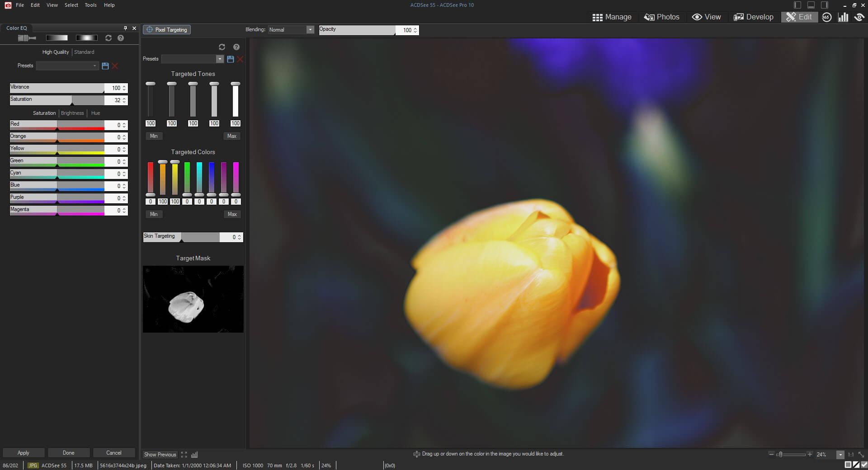
Task: Open the Tools menu
Action: pyautogui.click(x=90, y=5)
